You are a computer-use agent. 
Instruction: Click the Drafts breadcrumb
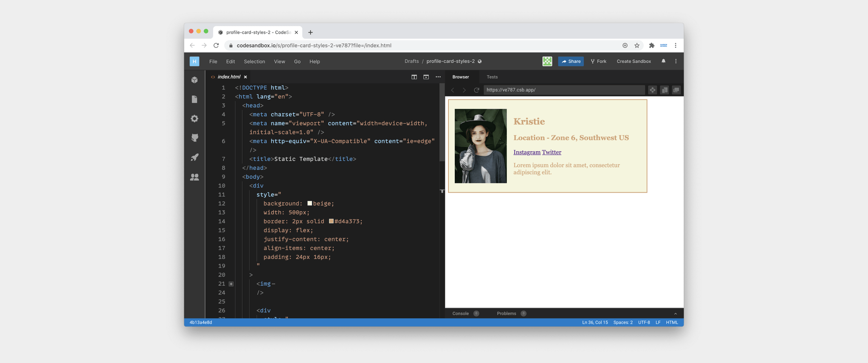point(411,61)
